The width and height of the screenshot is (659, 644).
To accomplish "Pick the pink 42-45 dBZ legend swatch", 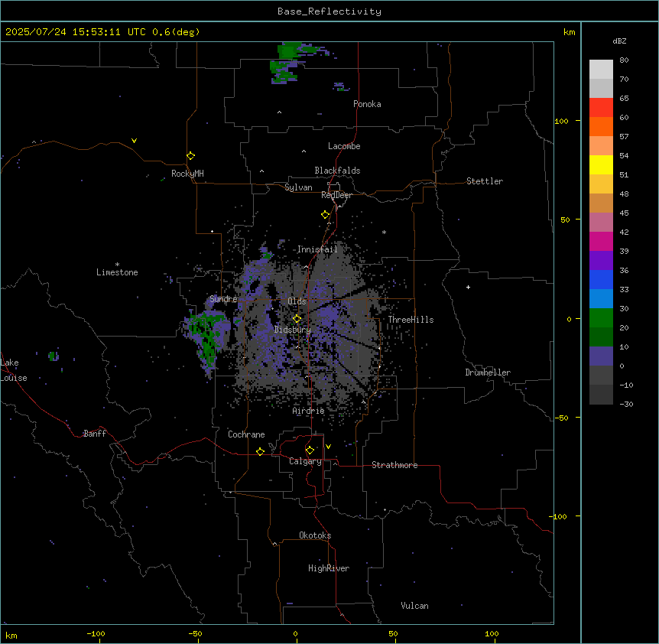I will [x=601, y=223].
